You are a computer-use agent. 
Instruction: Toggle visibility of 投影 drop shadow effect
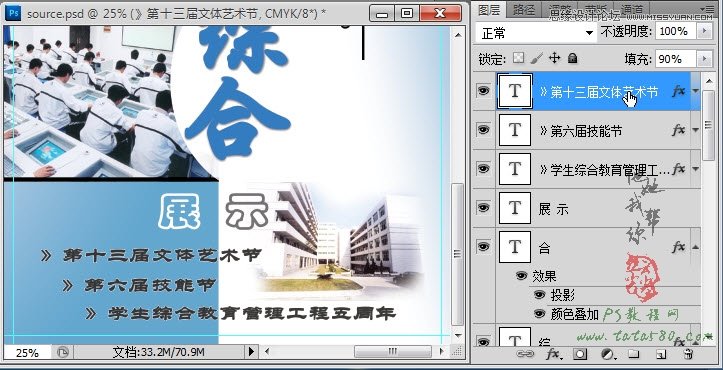[x=539, y=295]
